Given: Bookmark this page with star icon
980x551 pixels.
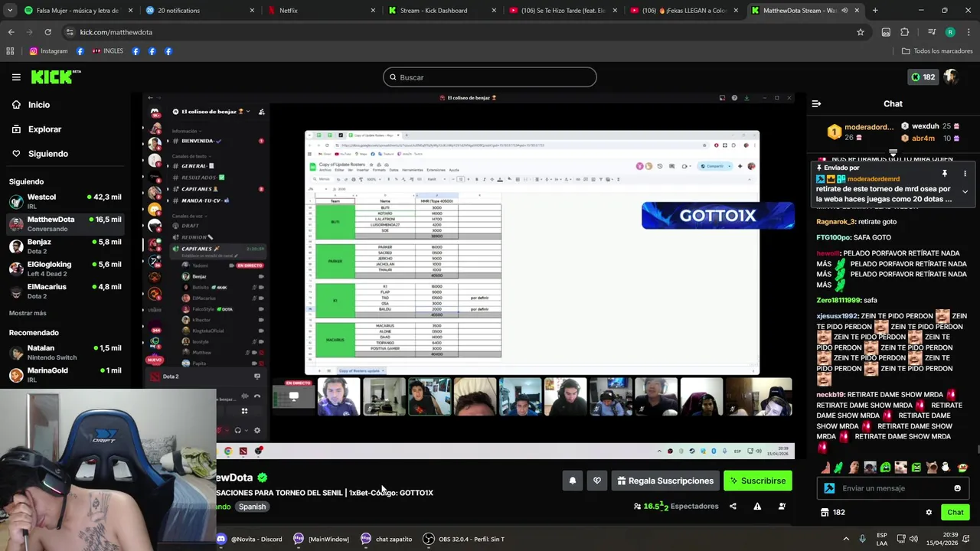Looking at the screenshot, I should click(861, 32).
